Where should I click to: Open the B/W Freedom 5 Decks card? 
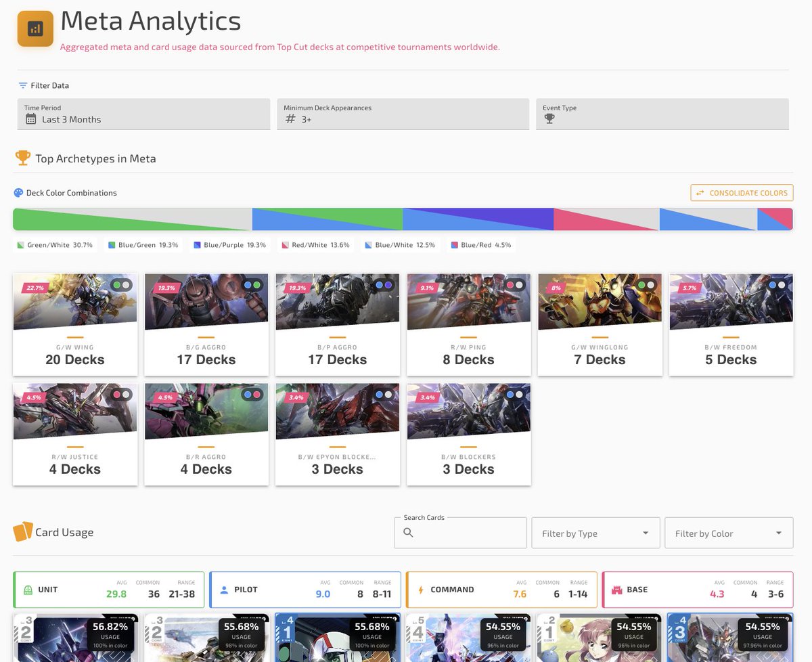(731, 324)
